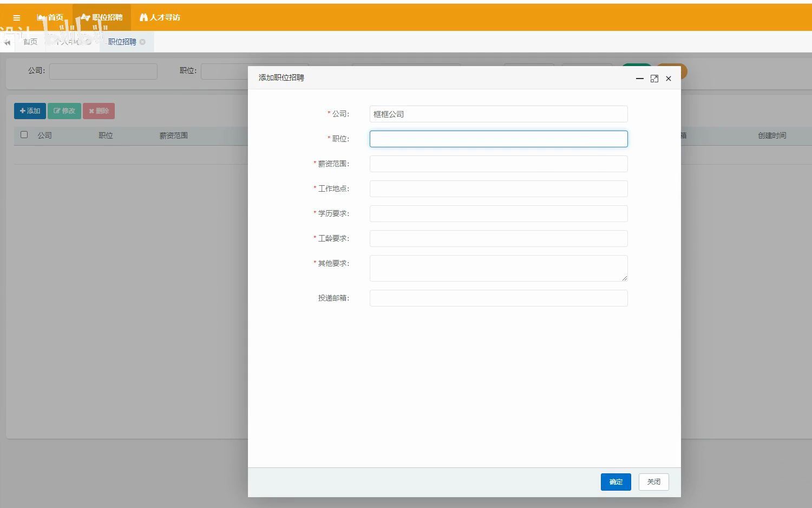This screenshot has height=508, width=812.
Task: Close the 职位招聘 page tab
Action: pos(142,42)
